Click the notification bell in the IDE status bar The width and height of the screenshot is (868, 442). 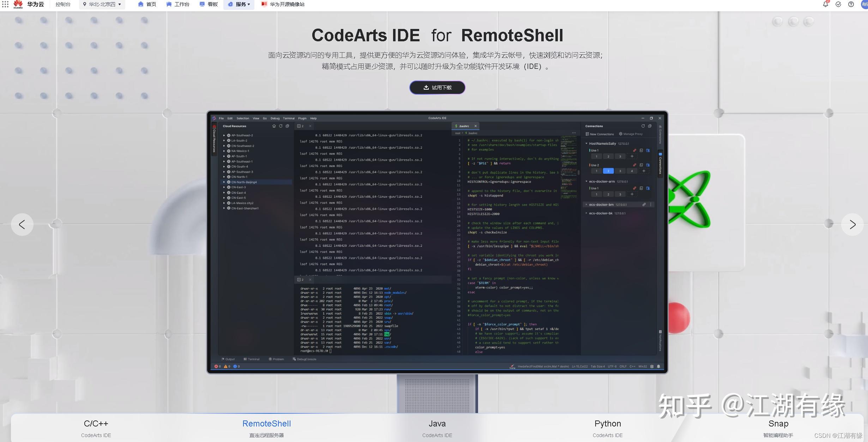click(658, 366)
